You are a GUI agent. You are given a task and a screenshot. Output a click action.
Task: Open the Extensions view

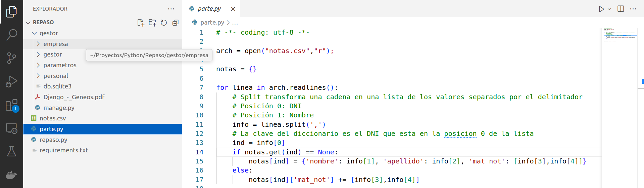coord(11,105)
